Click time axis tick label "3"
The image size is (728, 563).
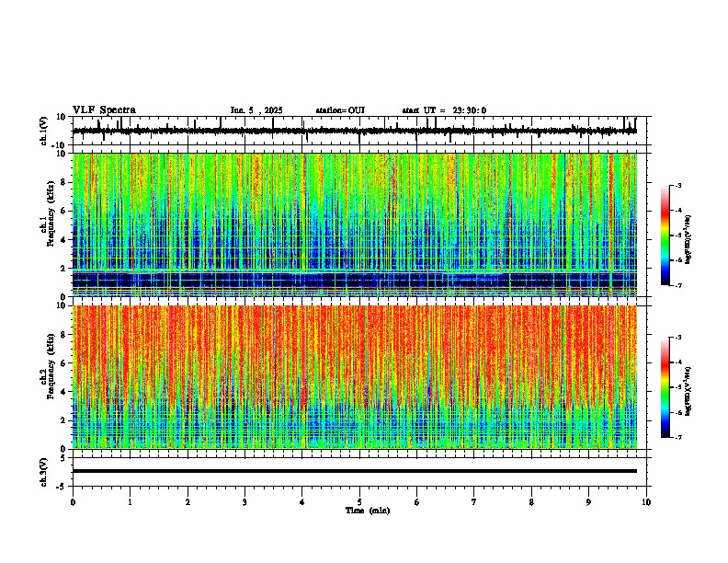tap(245, 502)
